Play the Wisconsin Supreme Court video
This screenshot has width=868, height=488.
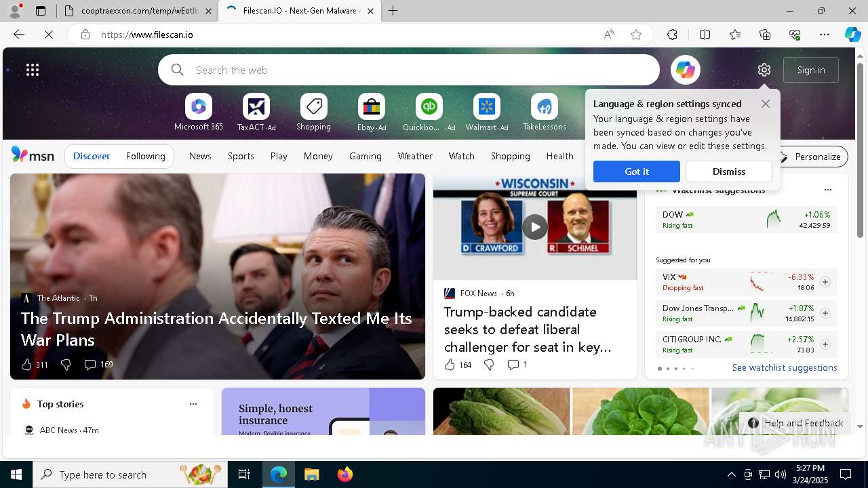pyautogui.click(x=535, y=227)
